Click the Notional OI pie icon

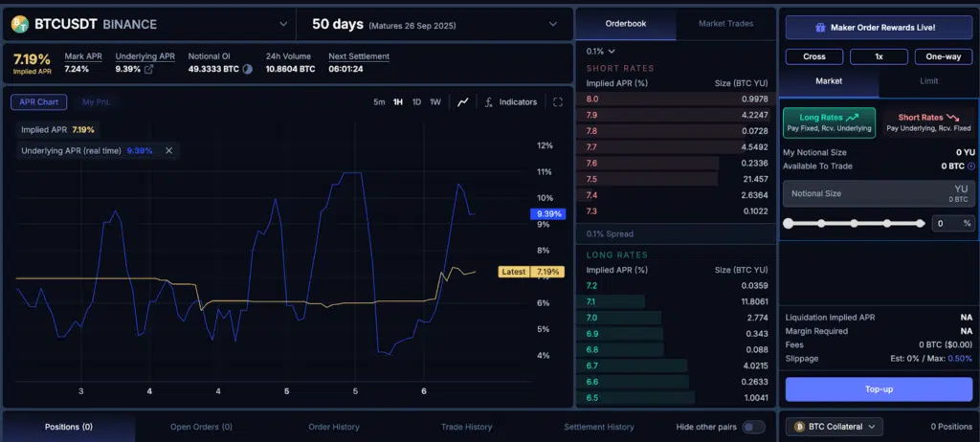(248, 69)
